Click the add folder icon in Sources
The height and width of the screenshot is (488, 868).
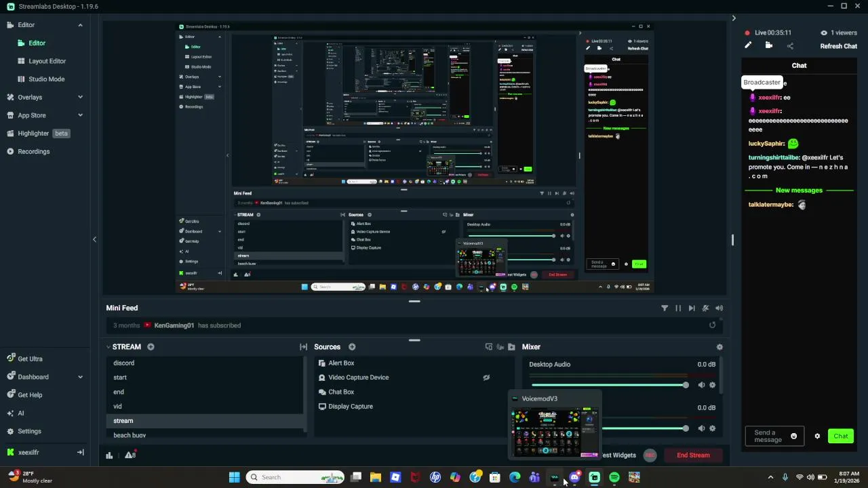pyautogui.click(x=511, y=347)
